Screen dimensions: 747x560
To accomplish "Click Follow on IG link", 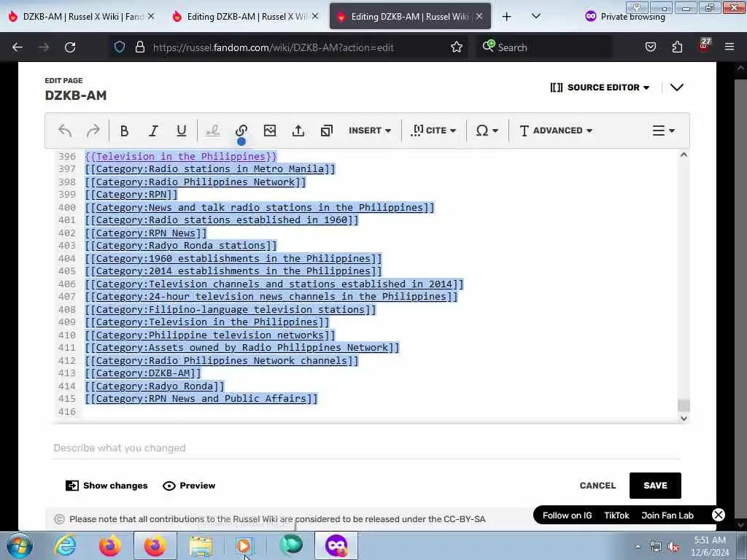I will pyautogui.click(x=567, y=516).
